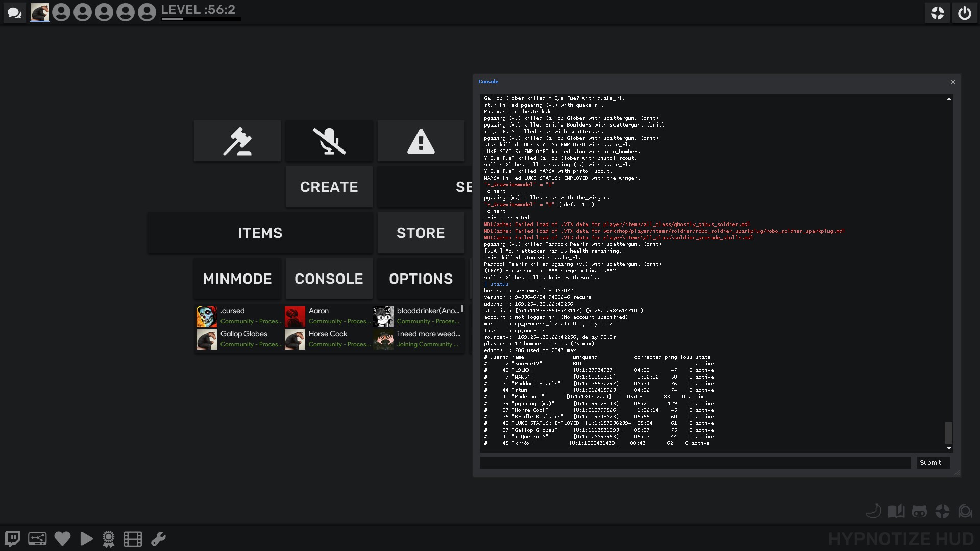Image resolution: width=980 pixels, height=551 pixels.
Task: Click the report player warning triangle
Action: (x=421, y=141)
